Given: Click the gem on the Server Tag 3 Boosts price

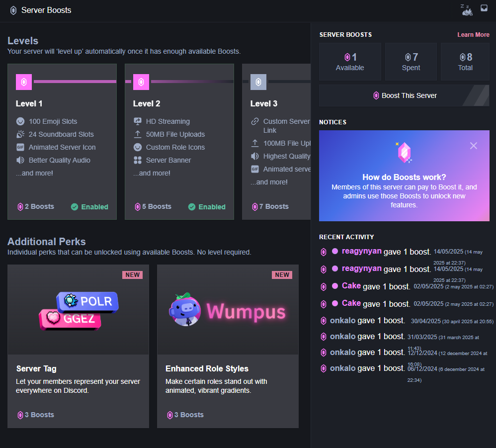Looking at the screenshot, I should pos(20,415).
